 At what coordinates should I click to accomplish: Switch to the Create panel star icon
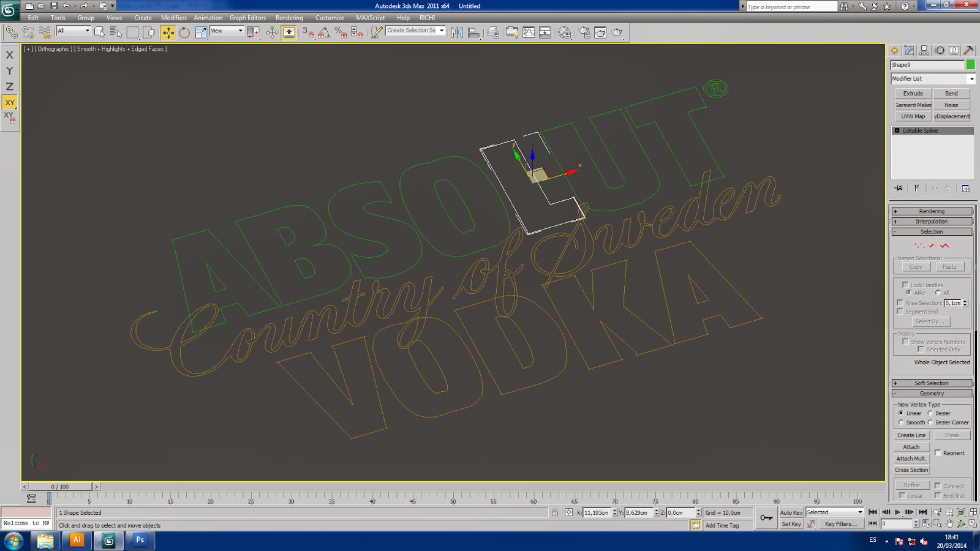pos(894,51)
